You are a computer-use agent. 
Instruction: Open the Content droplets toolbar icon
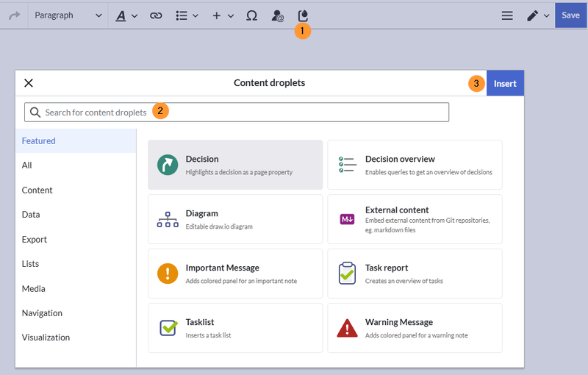pyautogui.click(x=303, y=15)
